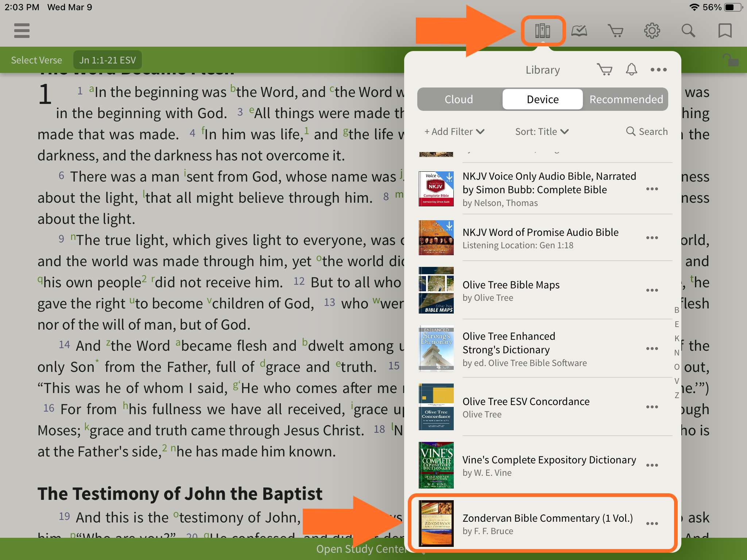
Task: Open Zondervan Bible Commentary cover thumbnail
Action: click(x=436, y=524)
